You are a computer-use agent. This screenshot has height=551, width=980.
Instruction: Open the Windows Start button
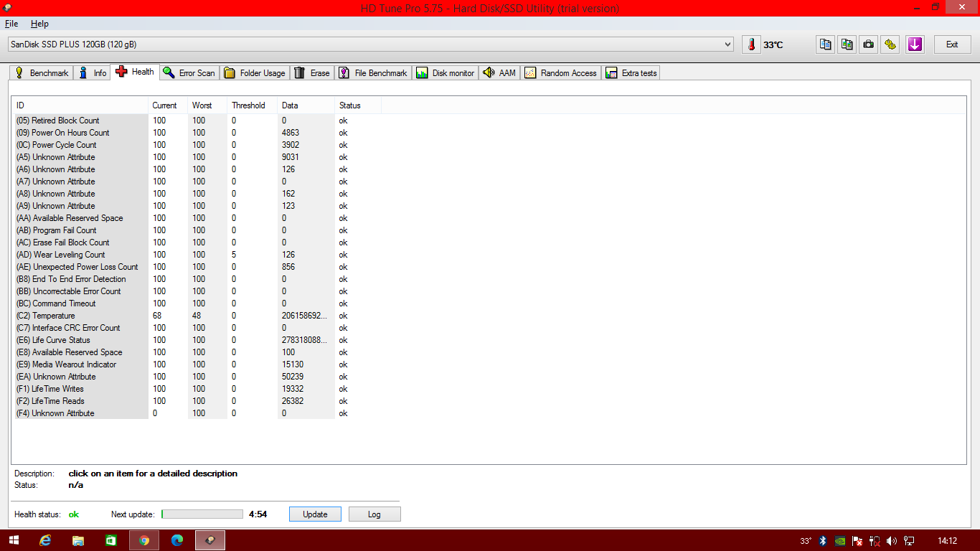tap(14, 540)
